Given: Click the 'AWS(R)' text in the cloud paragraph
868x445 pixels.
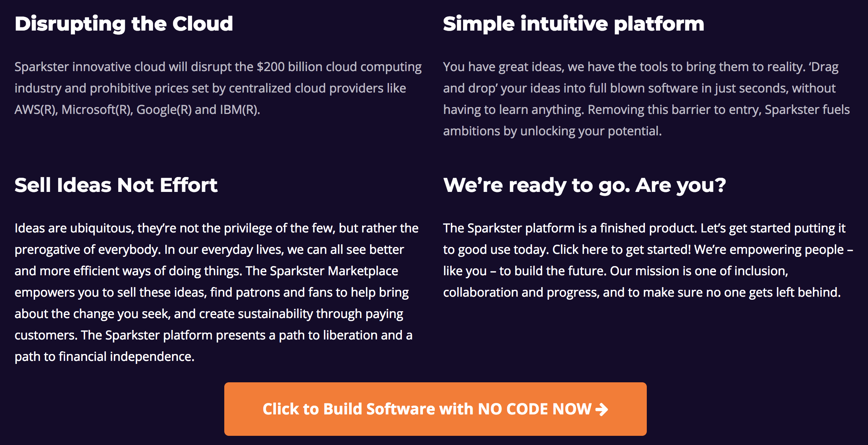Looking at the screenshot, I should tap(36, 110).
